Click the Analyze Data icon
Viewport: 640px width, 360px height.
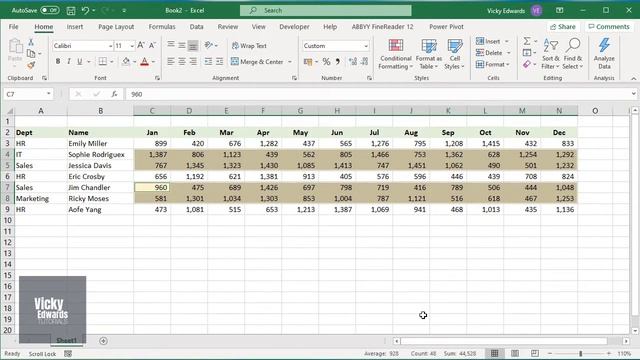pos(604,54)
